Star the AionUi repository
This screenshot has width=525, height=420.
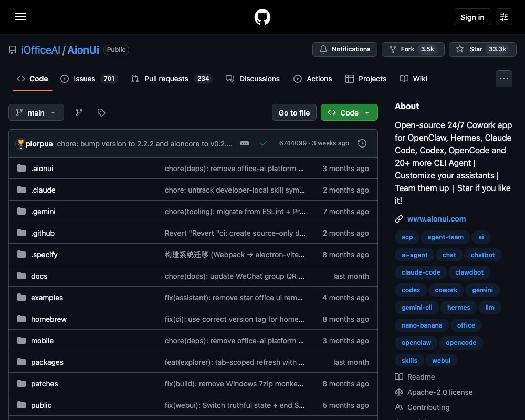[482, 49]
